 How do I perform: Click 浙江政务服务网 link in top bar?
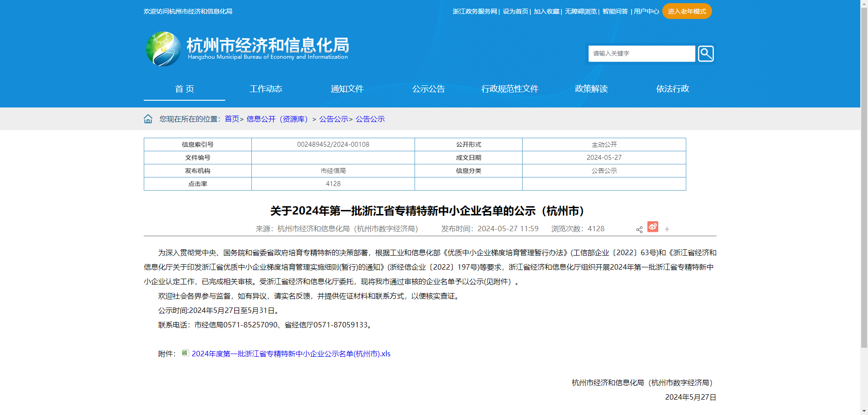(475, 11)
